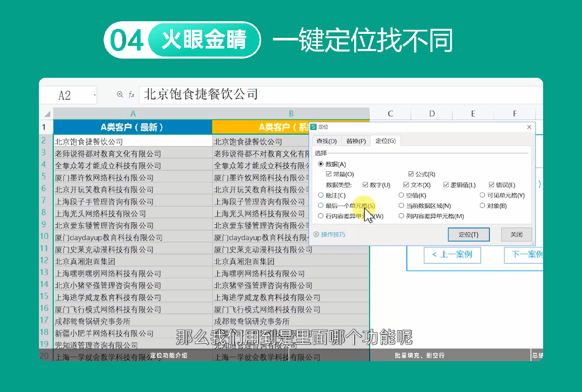Click the fx insert function icon
Screen dimensions: 582x392
coord(131,94)
